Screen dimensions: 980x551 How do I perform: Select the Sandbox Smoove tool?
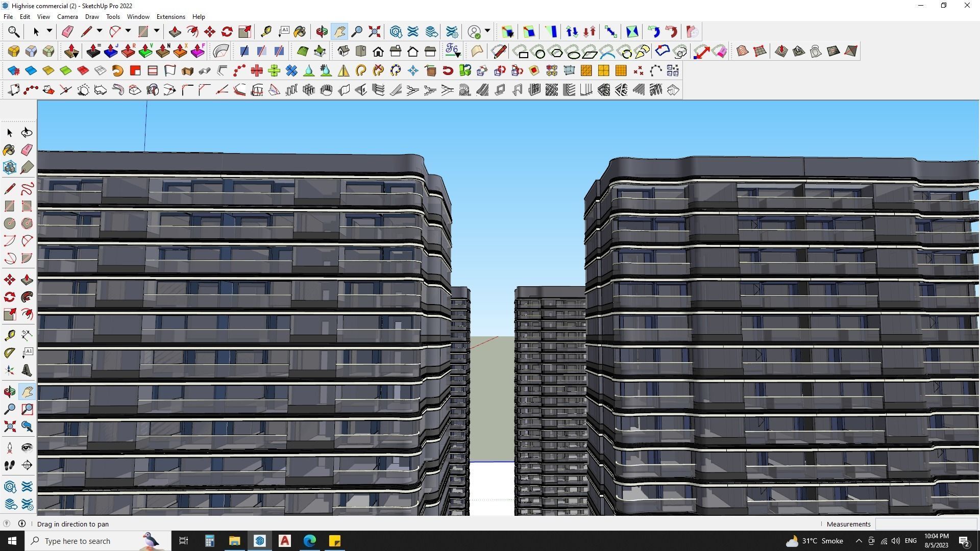[781, 51]
